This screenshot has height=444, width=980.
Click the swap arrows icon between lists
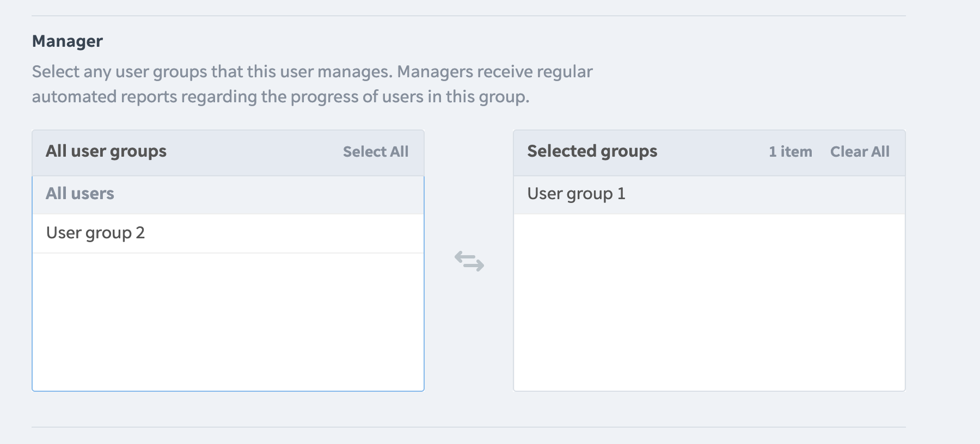469,261
